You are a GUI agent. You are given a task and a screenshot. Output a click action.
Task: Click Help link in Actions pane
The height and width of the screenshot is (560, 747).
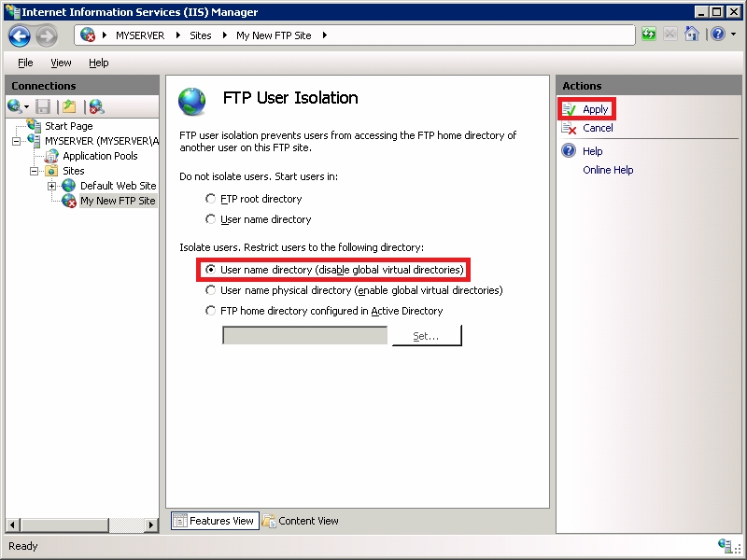593,151
